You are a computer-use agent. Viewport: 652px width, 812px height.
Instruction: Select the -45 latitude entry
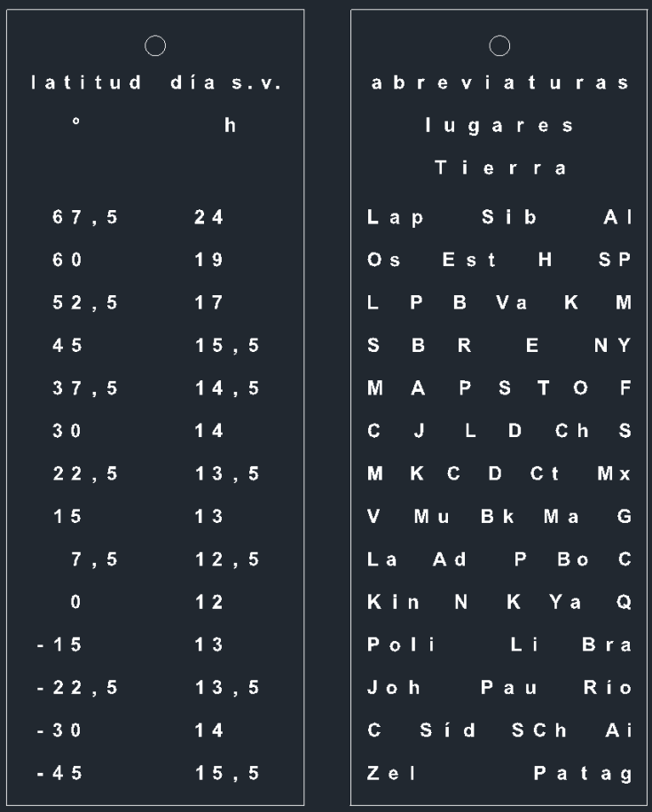[x=66, y=773]
